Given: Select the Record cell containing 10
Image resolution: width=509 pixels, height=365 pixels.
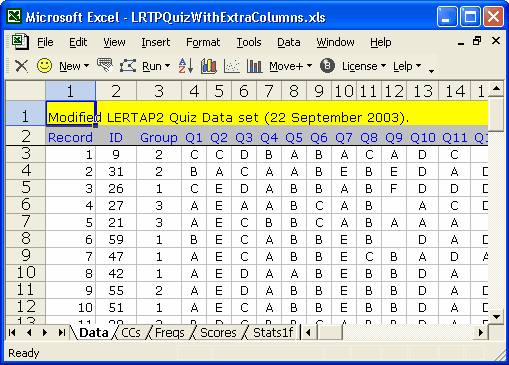Looking at the screenshot, I should point(71,307).
